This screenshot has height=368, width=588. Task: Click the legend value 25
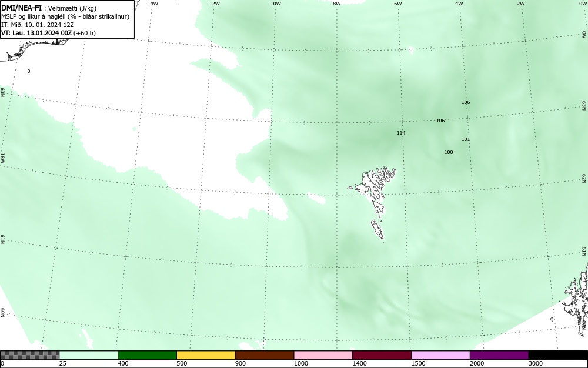click(63, 363)
